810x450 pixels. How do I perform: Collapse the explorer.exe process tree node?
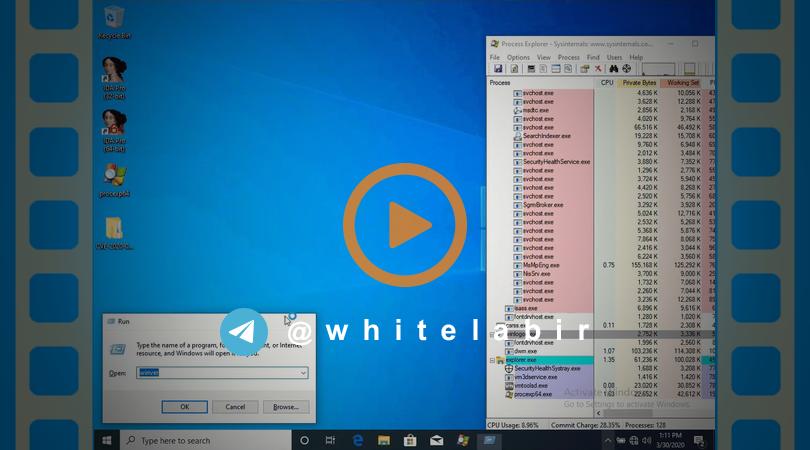492,360
